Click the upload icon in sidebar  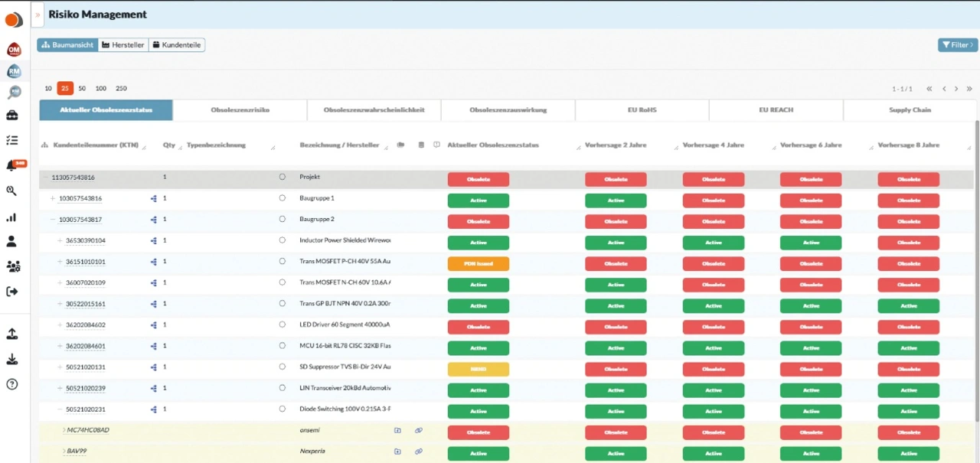12,334
